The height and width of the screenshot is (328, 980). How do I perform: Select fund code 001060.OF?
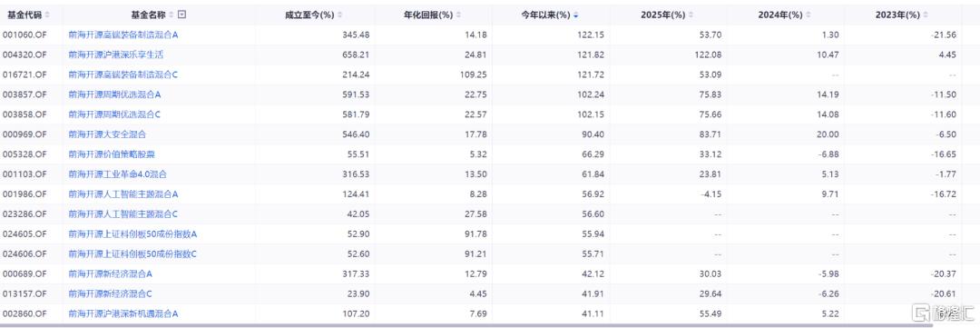[x=25, y=35]
